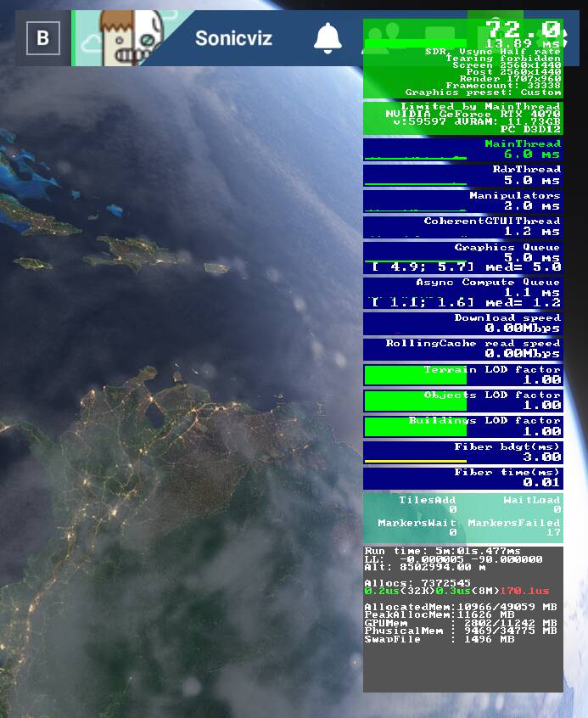The height and width of the screenshot is (718, 588).
Task: Pick Puerto Rico island on the globe
Action: coord(216,268)
